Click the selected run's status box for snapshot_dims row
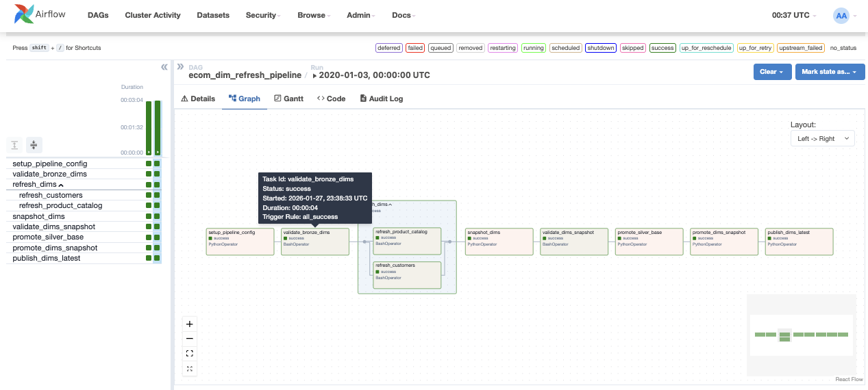 pos(157,216)
